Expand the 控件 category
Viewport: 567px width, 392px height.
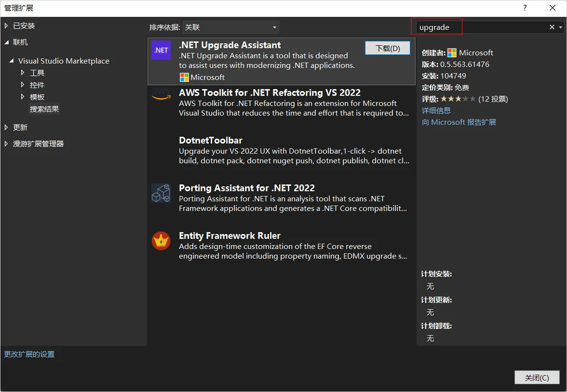click(22, 85)
